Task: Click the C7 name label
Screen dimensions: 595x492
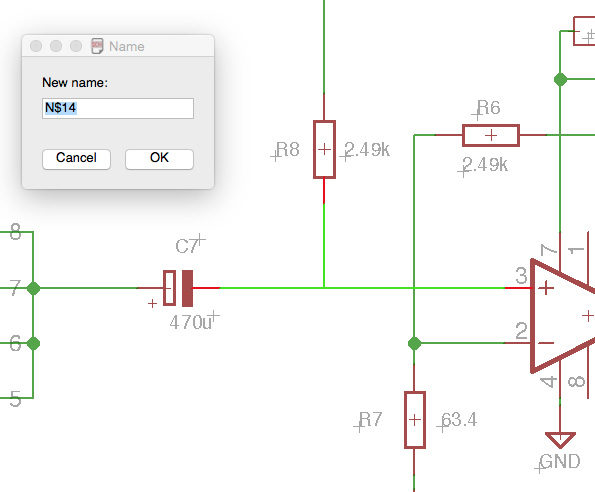Action: pyautogui.click(x=187, y=246)
